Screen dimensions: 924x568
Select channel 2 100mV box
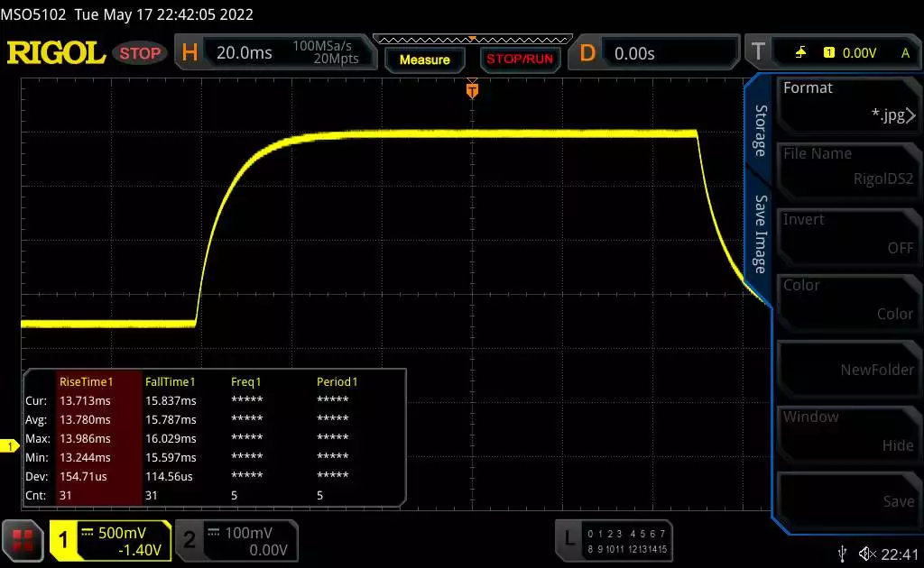[237, 540]
